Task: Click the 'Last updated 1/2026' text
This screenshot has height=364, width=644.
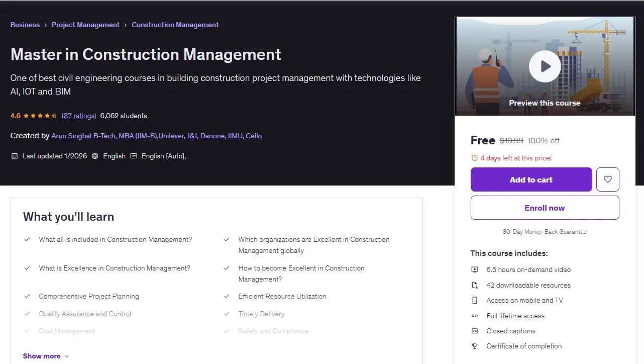Action: (x=55, y=156)
